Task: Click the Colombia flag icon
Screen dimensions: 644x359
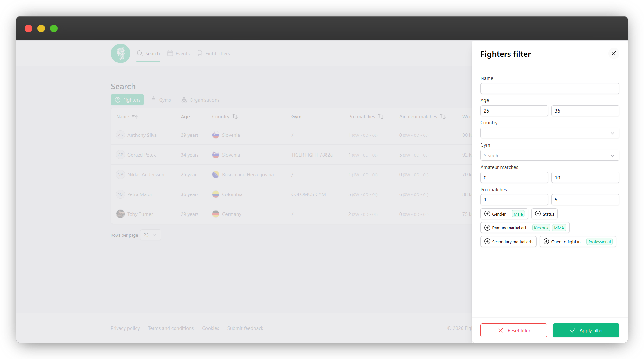Action: pos(216,194)
